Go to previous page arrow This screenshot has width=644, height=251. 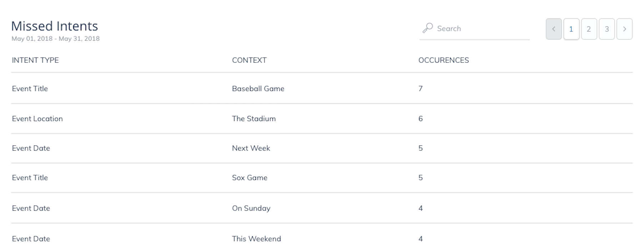pyautogui.click(x=554, y=29)
